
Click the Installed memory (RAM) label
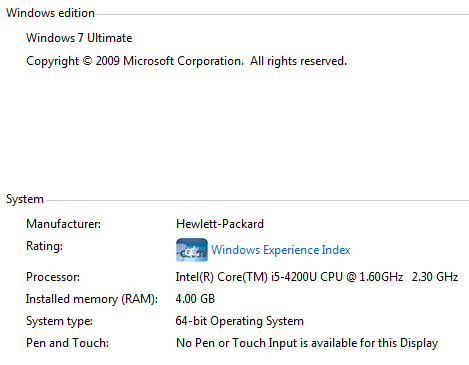pyautogui.click(x=92, y=299)
